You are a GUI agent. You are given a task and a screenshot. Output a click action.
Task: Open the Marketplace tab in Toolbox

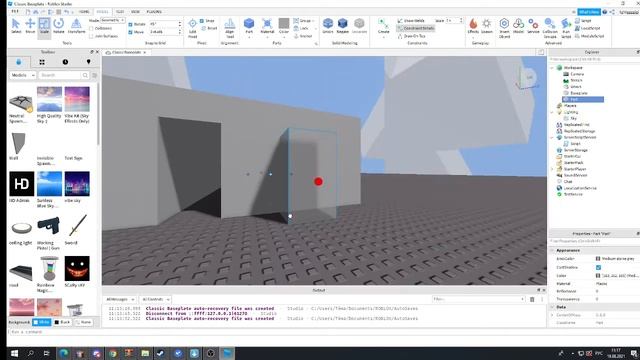(x=18, y=62)
